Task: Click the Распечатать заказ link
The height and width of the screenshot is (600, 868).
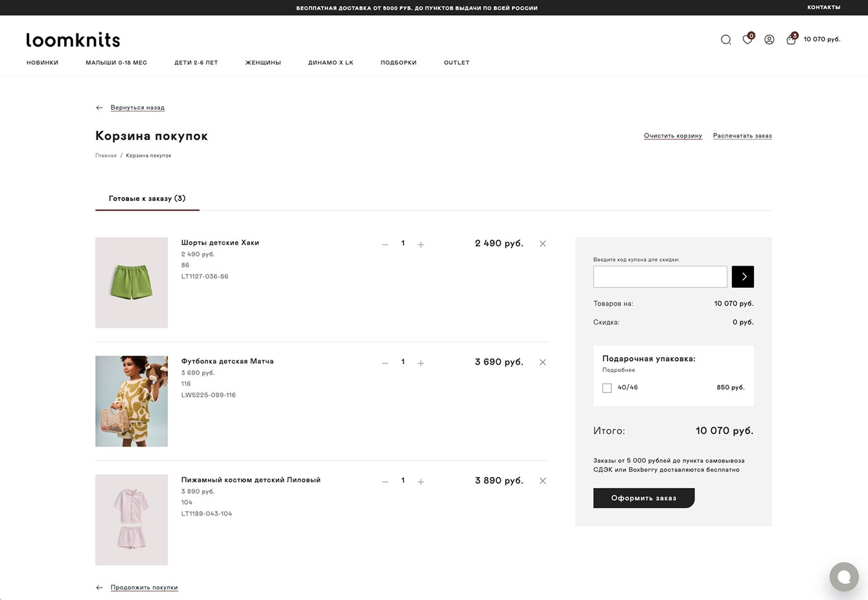Action: 742,136
